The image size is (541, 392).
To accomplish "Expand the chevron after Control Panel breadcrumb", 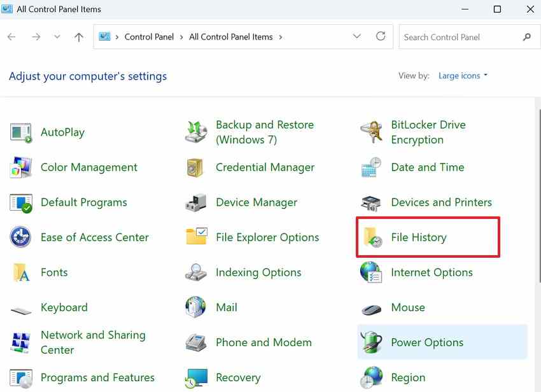I will coord(181,37).
